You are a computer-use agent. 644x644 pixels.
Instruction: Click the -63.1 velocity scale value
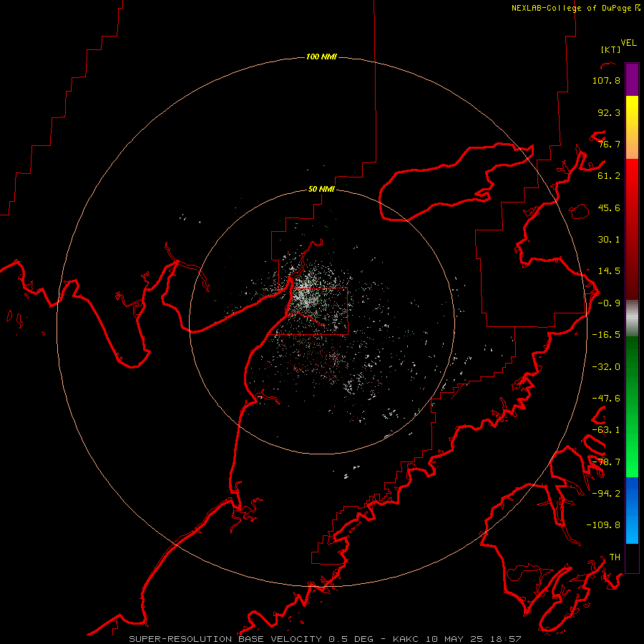[x=606, y=430]
